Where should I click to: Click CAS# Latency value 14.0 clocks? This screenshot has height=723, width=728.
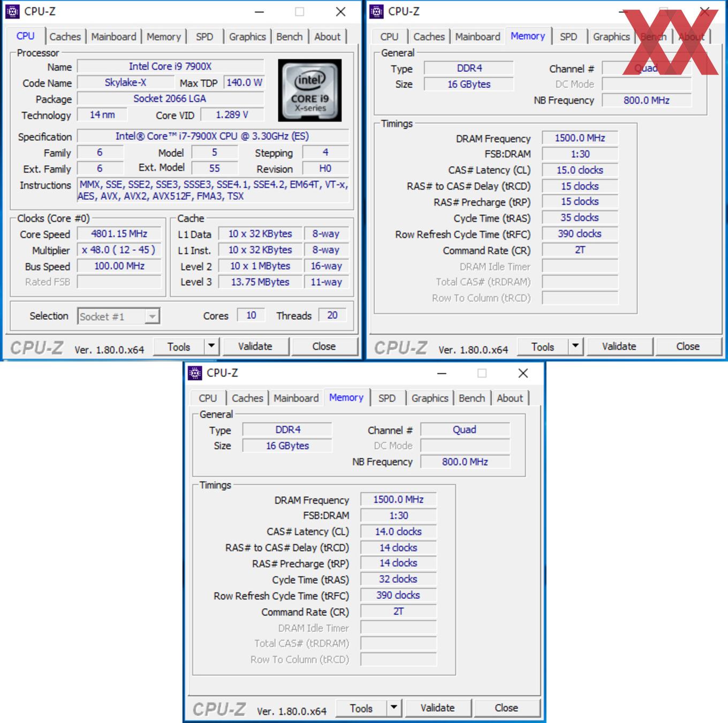[398, 531]
